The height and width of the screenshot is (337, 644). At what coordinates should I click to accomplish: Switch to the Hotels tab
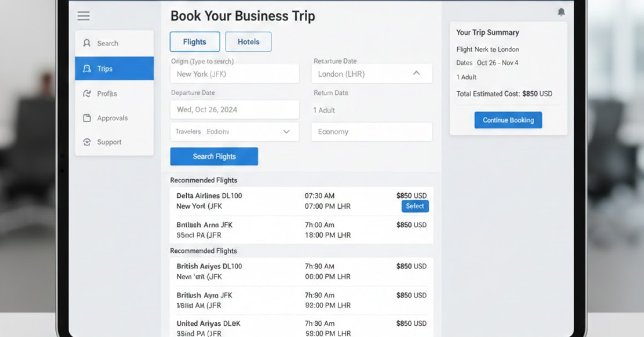click(248, 41)
